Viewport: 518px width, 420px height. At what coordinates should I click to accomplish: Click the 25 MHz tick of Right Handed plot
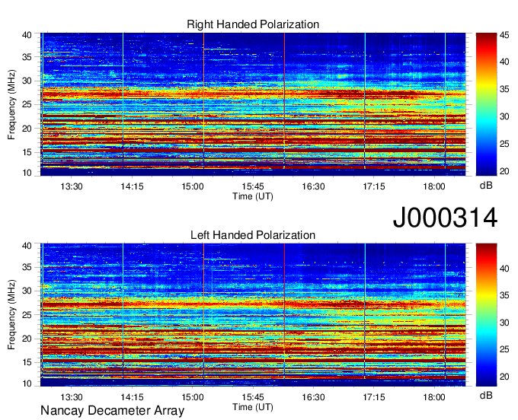point(27,104)
